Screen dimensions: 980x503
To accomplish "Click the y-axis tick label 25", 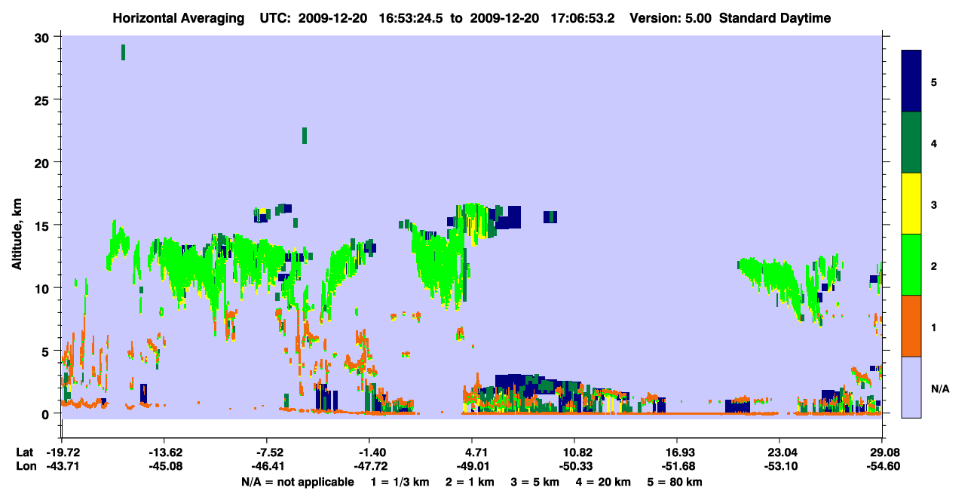I will 44,100.
